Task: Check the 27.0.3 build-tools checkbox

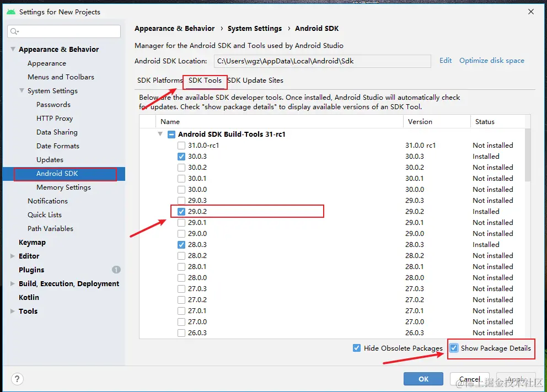Action: coord(181,289)
